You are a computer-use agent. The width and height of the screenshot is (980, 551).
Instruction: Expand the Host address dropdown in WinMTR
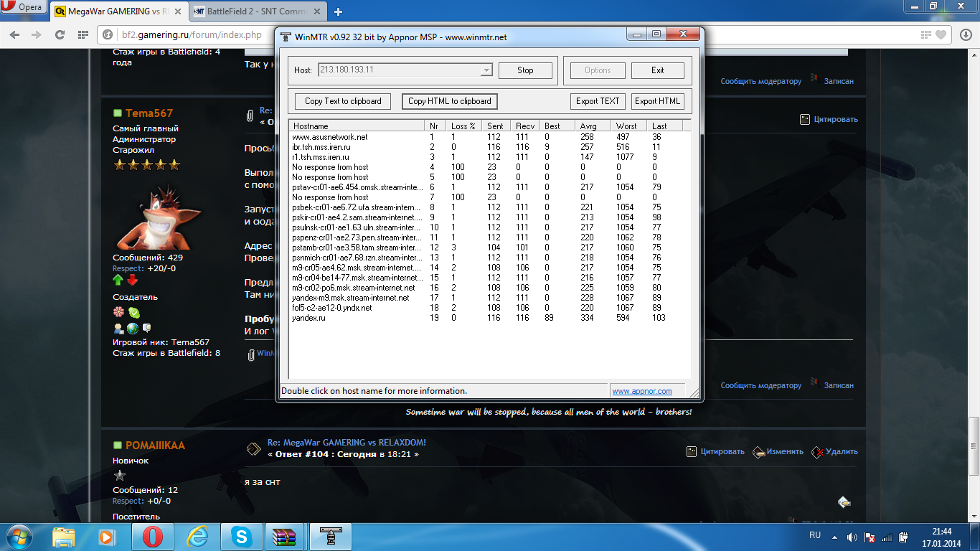[x=486, y=70]
